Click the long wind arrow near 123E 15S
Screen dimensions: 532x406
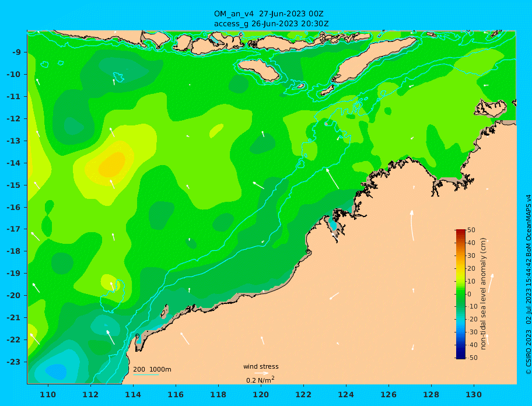coord(332,178)
